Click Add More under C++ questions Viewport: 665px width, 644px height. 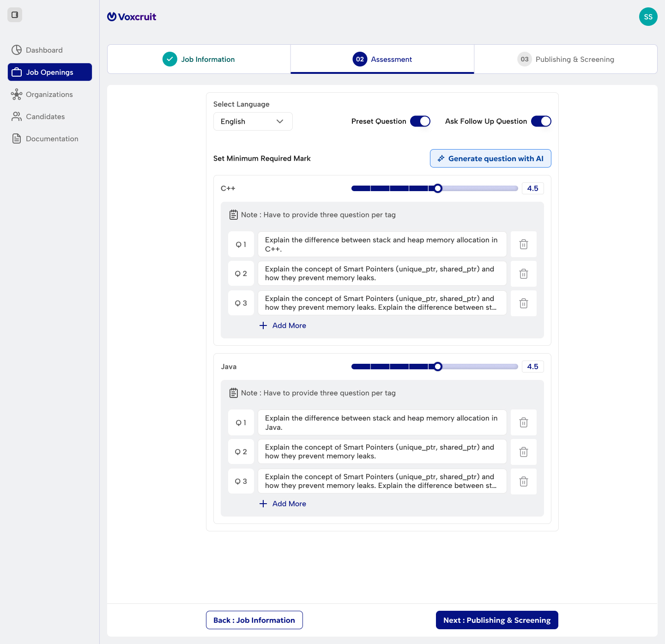point(283,325)
